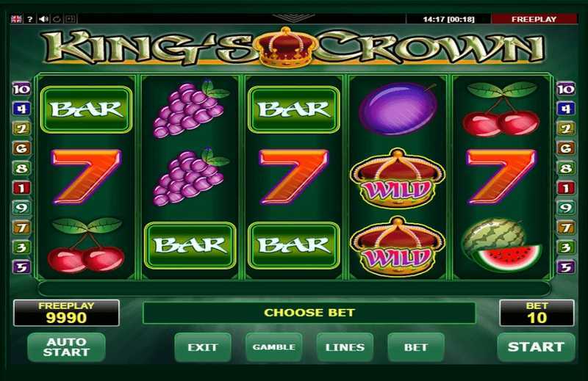
Task: Open the question mark help icon
Action: point(30,19)
